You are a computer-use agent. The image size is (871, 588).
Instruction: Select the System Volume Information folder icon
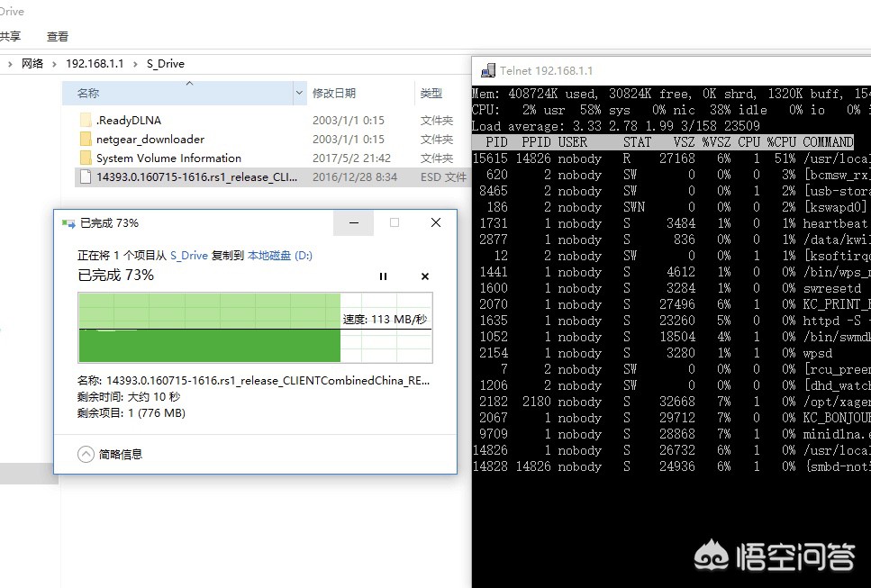[x=86, y=158]
